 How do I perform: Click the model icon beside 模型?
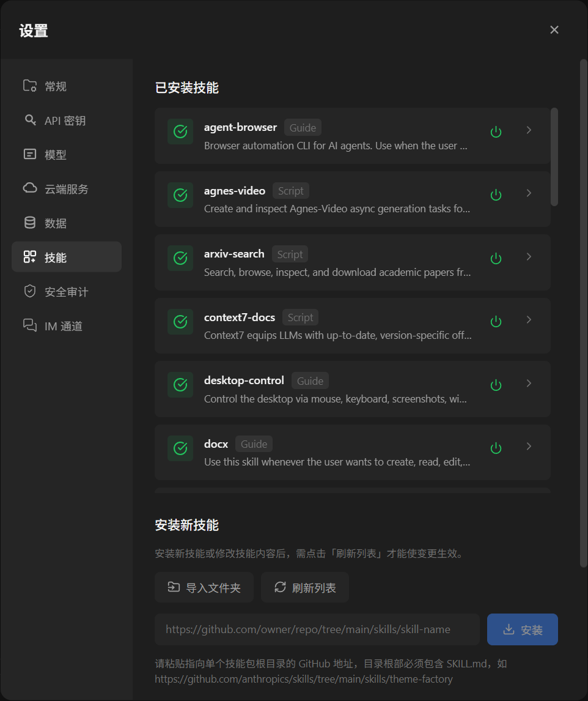29,154
